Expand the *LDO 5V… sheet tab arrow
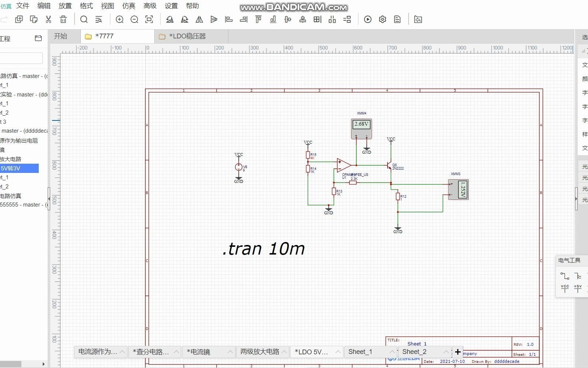This screenshot has width=588, height=368. (x=338, y=352)
